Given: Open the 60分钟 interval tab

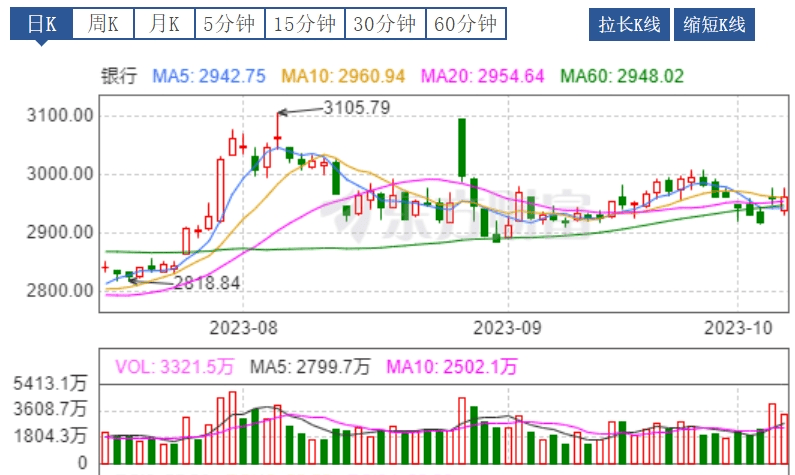Looking at the screenshot, I should (465, 24).
